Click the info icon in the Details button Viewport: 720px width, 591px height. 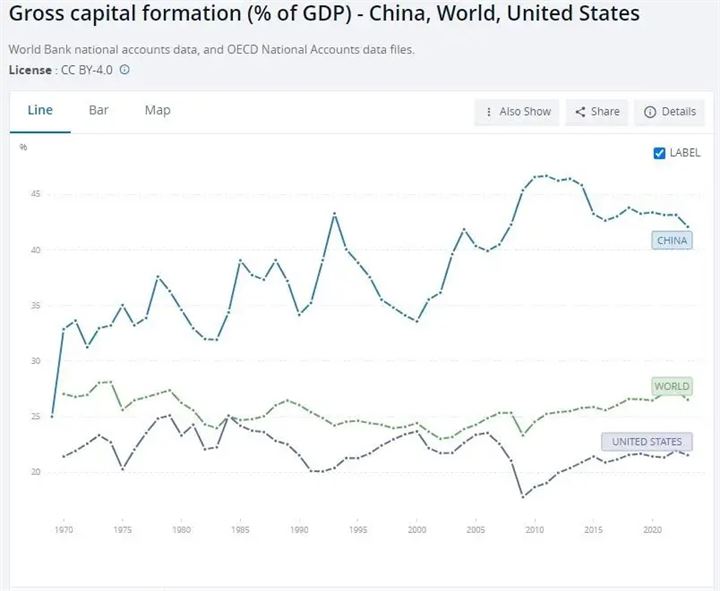click(650, 112)
